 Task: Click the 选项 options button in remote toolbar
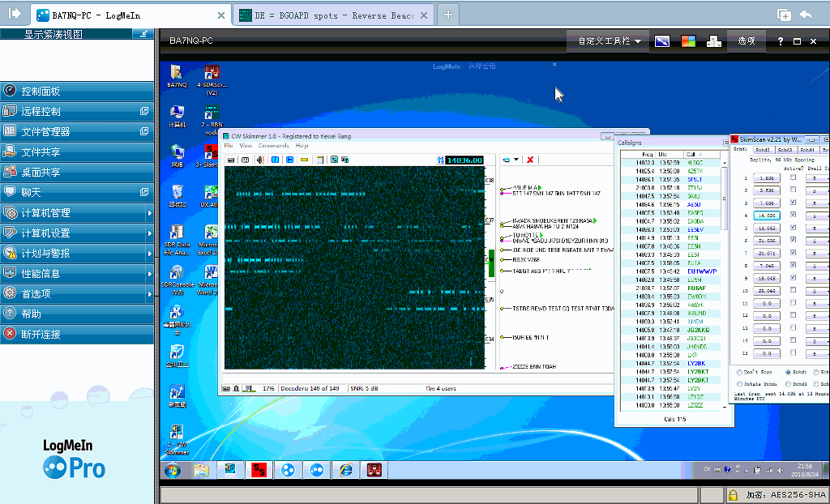747,41
